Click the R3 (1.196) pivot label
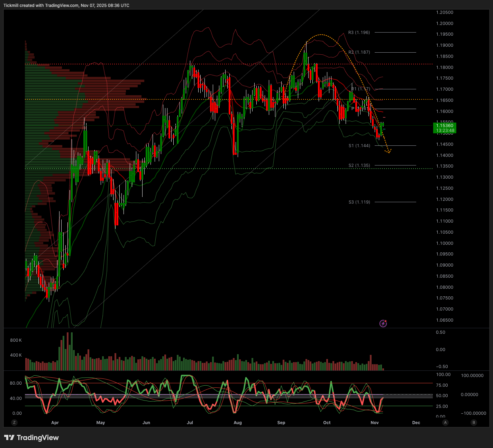 (359, 33)
